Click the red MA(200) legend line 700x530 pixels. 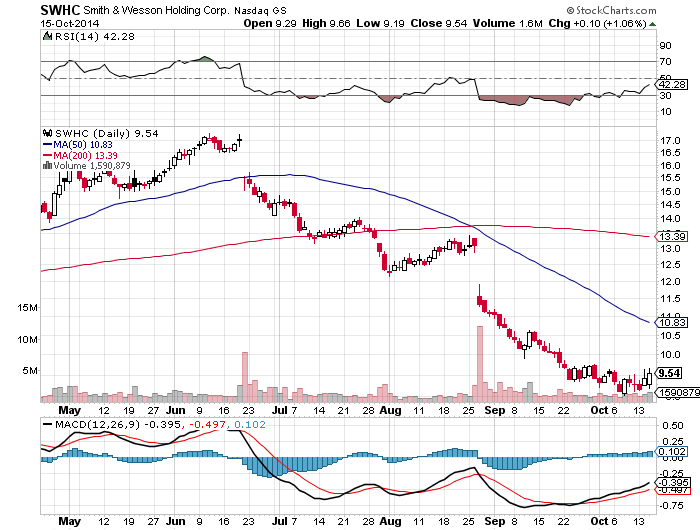tap(47, 155)
